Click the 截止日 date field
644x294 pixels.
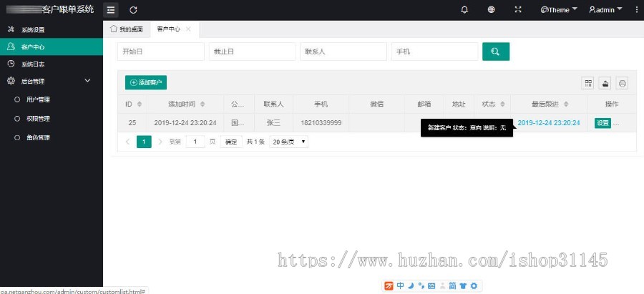coord(252,52)
